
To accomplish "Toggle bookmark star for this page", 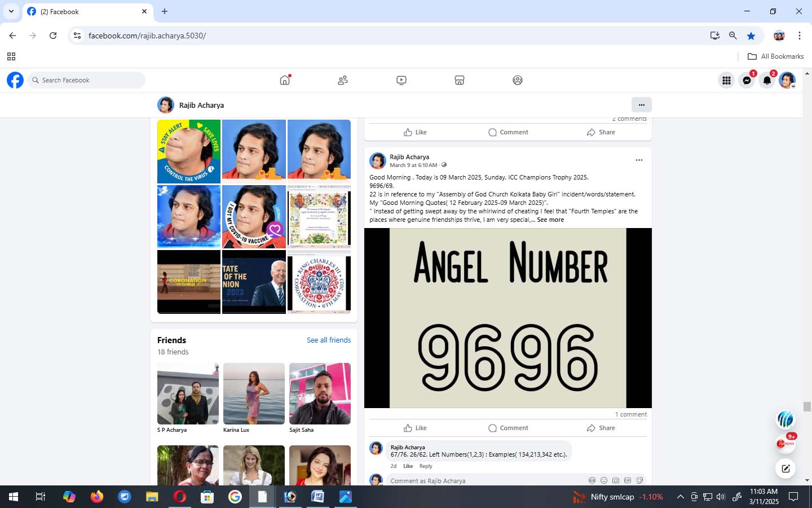I will coord(751,36).
